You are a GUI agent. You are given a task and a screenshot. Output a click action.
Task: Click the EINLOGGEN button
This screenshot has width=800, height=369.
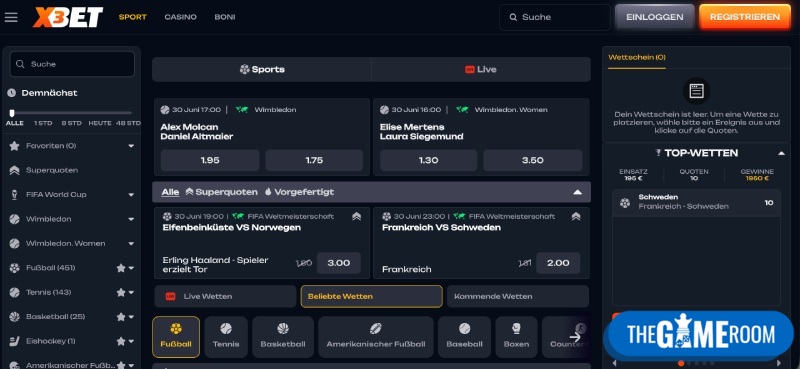(x=655, y=17)
